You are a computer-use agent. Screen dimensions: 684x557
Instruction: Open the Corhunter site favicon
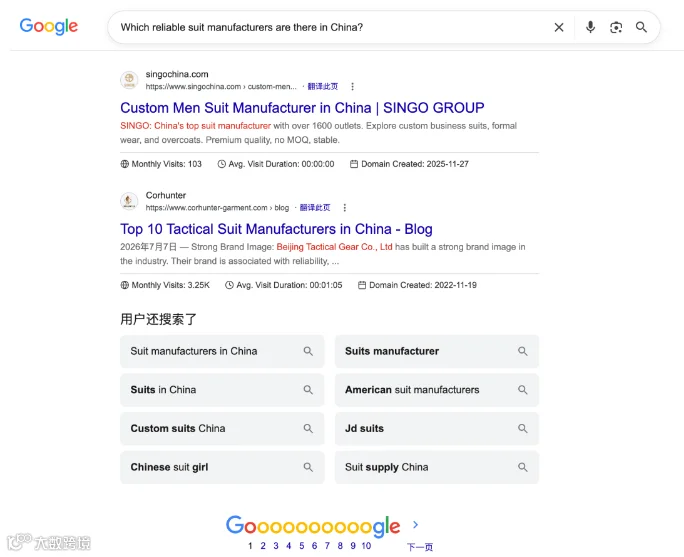pyautogui.click(x=129, y=201)
